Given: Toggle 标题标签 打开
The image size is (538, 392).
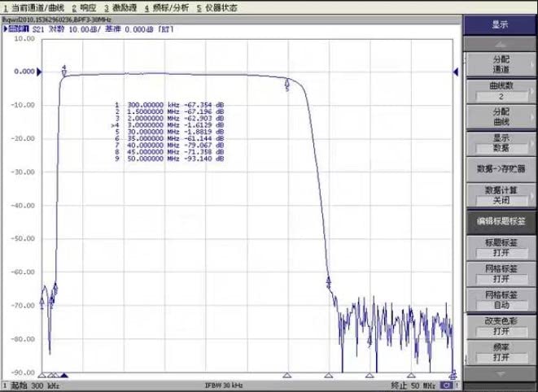Looking at the screenshot, I should [501, 247].
